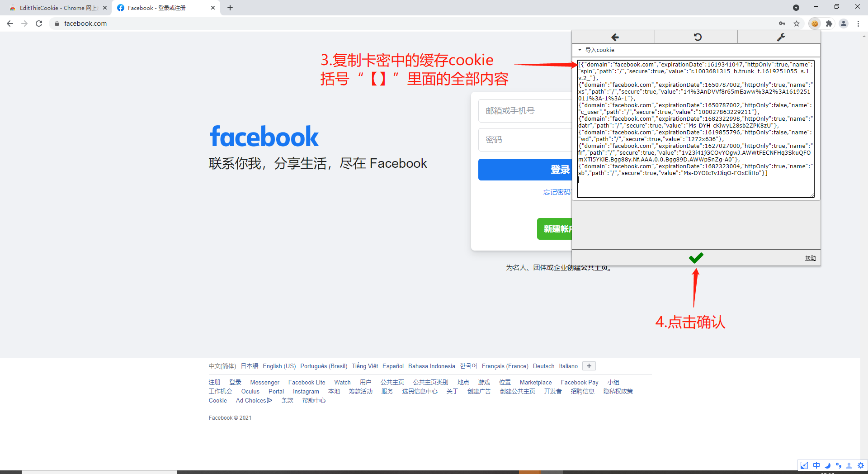Confirm import with the green checkmark
This screenshot has height=474, width=868.
(696, 258)
